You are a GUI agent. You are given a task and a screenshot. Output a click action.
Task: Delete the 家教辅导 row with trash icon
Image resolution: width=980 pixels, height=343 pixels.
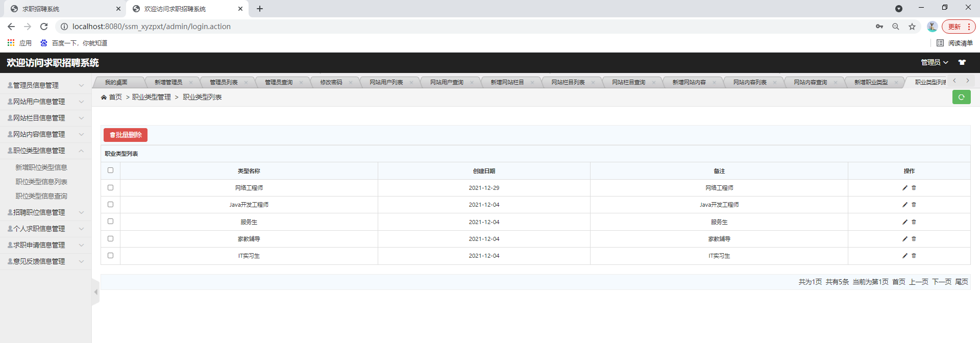[914, 239]
